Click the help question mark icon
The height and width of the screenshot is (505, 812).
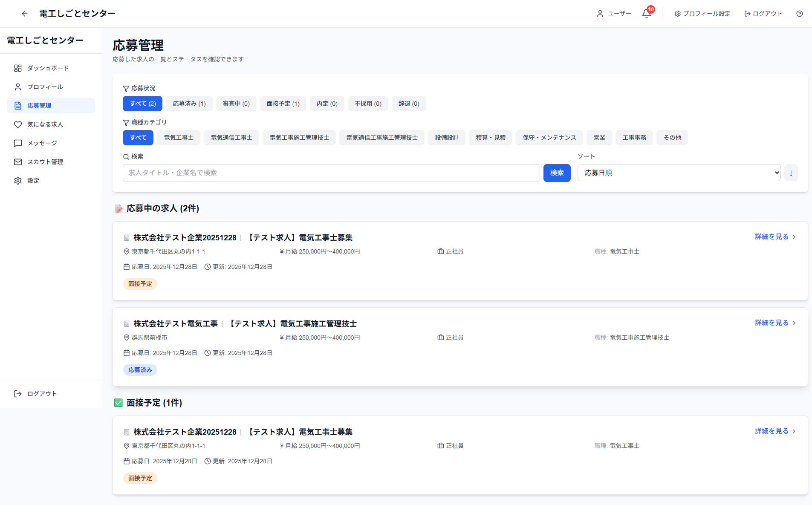[x=799, y=14]
